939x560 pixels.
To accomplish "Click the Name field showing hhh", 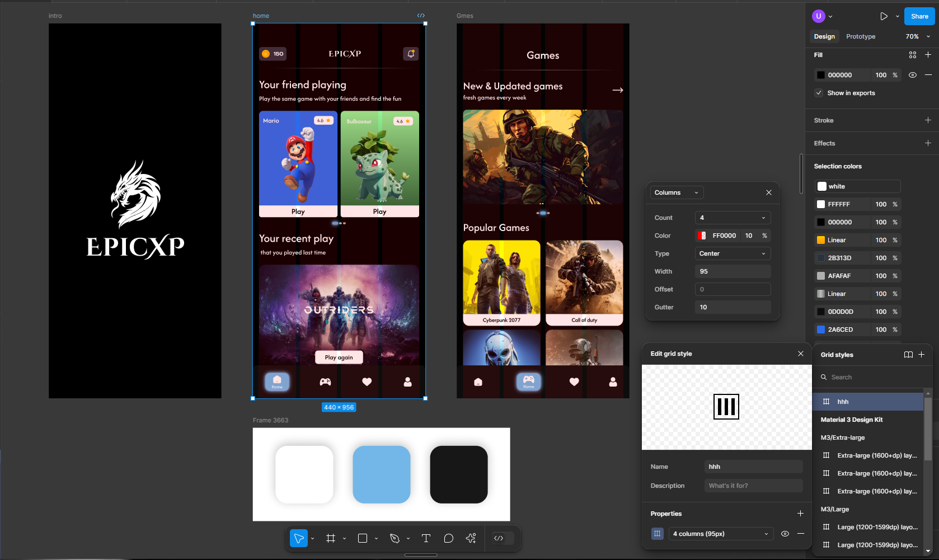I will [x=753, y=466].
